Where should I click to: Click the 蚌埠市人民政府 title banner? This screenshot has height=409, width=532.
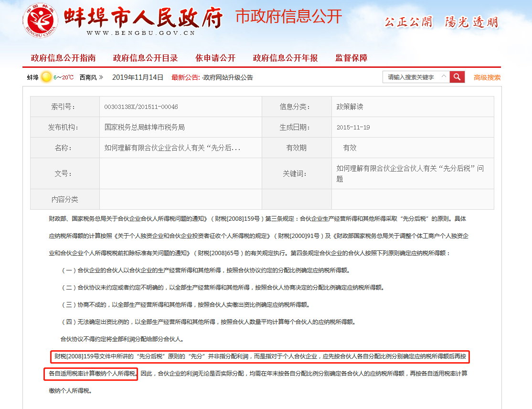tap(143, 17)
